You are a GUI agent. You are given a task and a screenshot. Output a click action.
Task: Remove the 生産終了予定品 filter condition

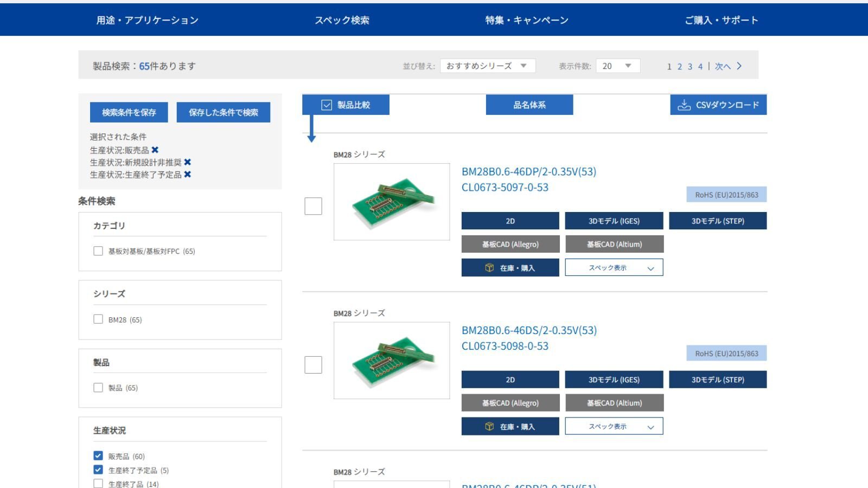(x=188, y=174)
